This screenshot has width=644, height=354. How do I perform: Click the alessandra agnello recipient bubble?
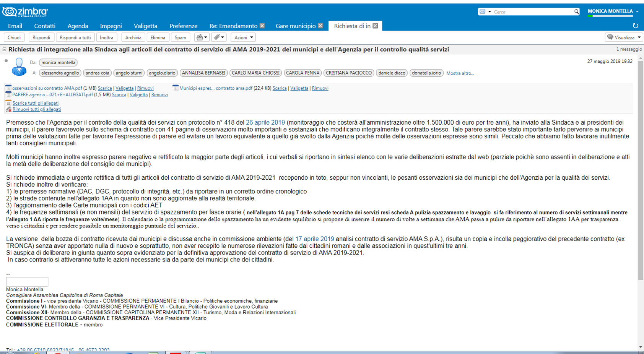(x=60, y=73)
